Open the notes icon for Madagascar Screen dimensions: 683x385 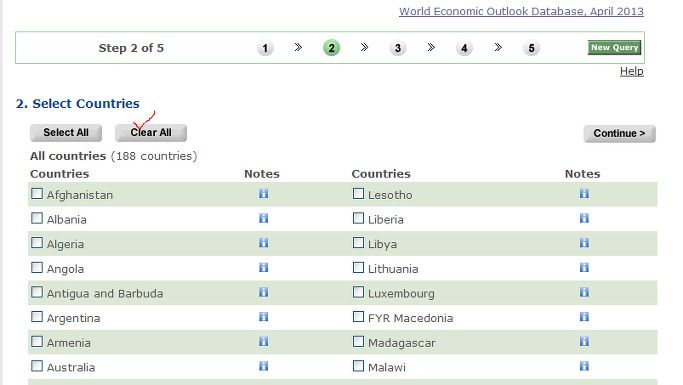584,341
